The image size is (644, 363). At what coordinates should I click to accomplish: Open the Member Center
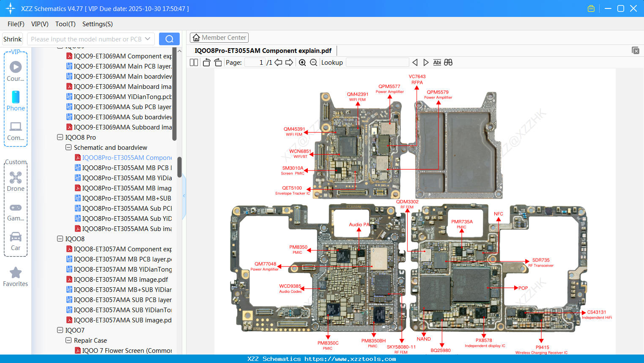(x=219, y=37)
